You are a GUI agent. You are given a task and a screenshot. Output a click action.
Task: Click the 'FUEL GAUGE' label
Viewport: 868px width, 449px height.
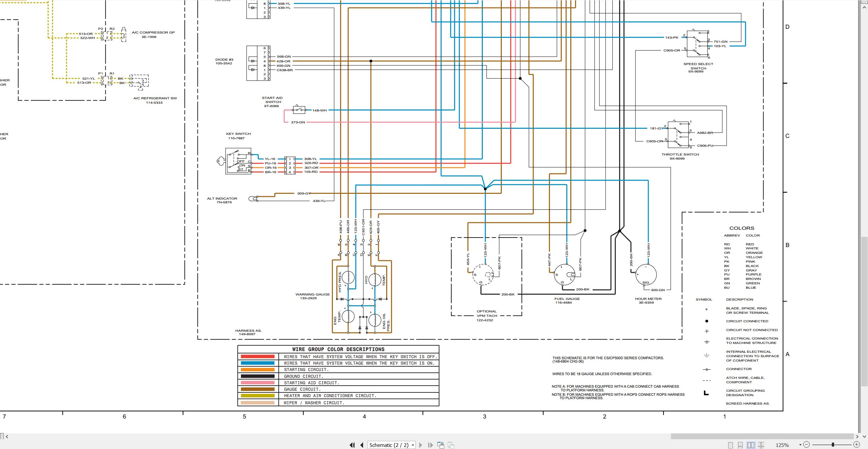point(567,299)
